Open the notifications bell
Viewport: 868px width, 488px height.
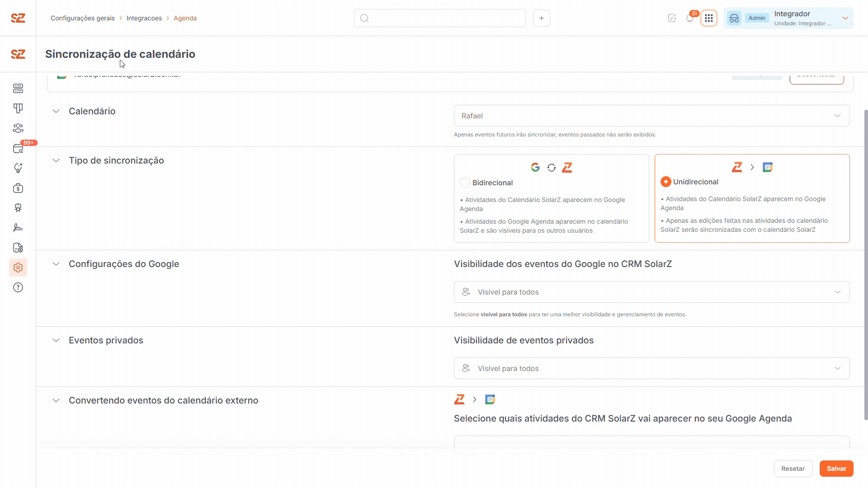click(690, 18)
